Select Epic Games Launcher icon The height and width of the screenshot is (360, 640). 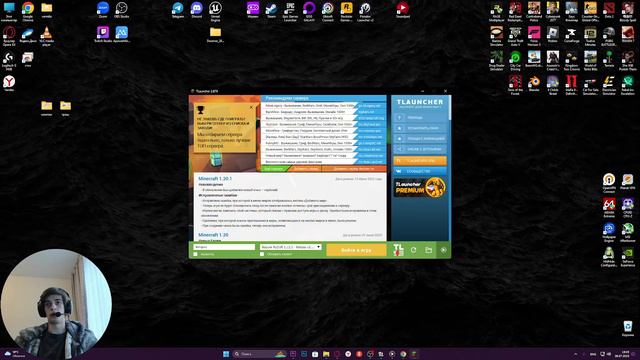pyautogui.click(x=290, y=11)
